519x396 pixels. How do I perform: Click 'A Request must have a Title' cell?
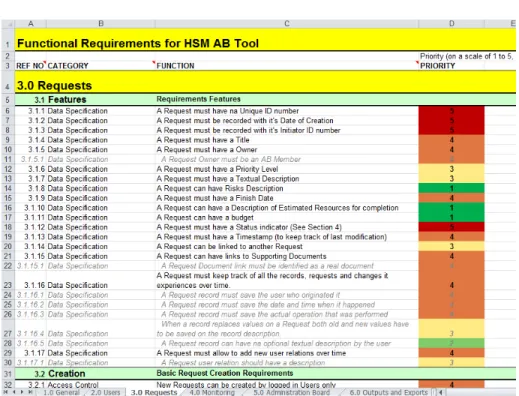tap(287, 140)
